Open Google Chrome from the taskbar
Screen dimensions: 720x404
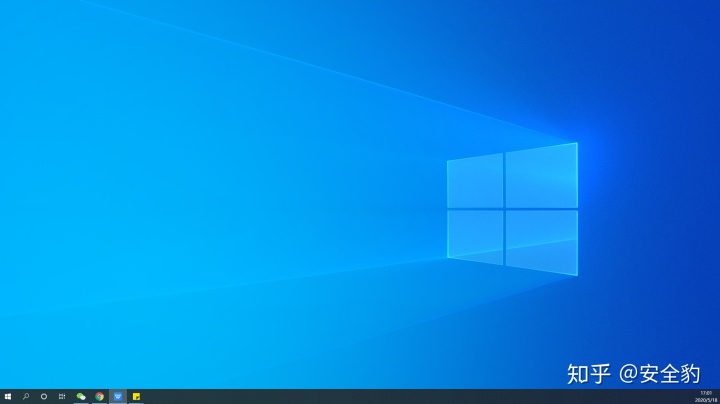[99, 396]
